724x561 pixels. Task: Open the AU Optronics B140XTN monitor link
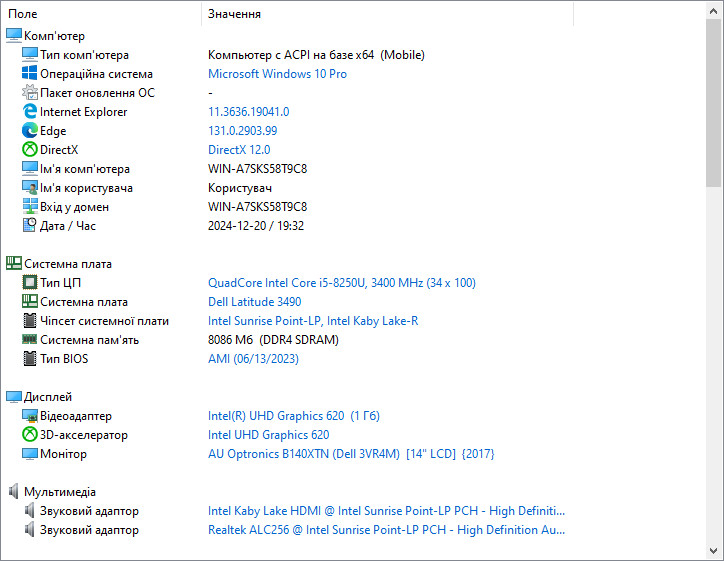pos(351,454)
